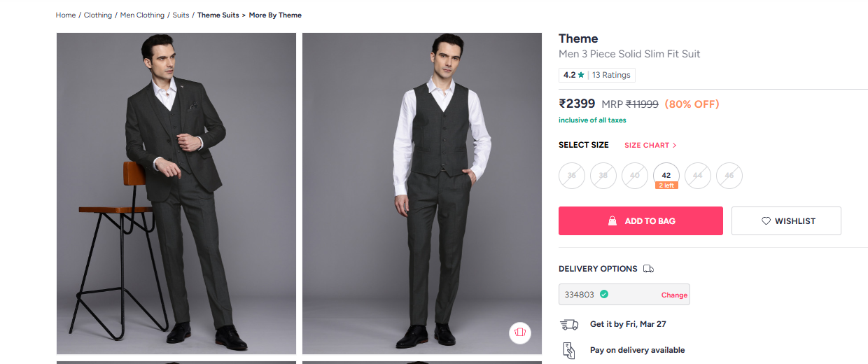Open the first suit photo with stool

176,194
